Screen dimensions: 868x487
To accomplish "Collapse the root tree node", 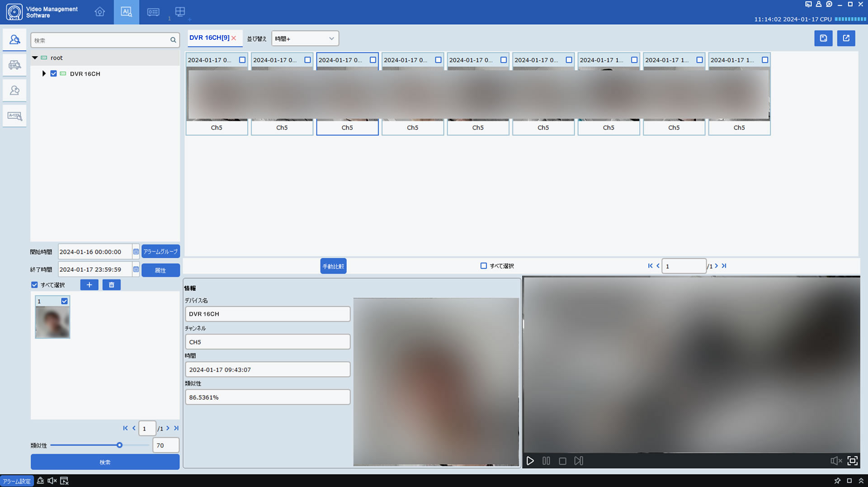I will [35, 58].
